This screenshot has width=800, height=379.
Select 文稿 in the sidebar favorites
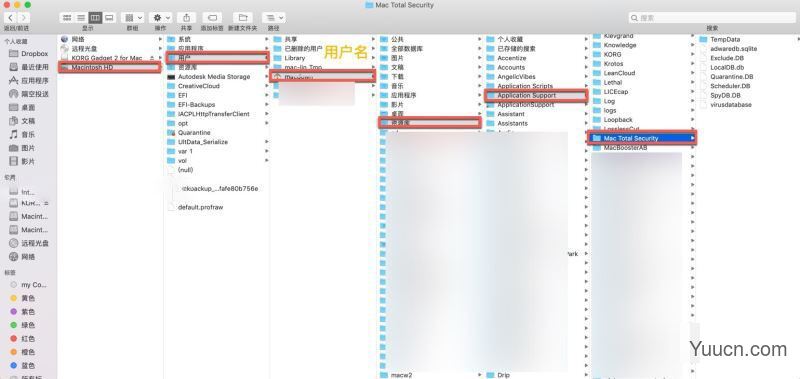(x=23, y=121)
